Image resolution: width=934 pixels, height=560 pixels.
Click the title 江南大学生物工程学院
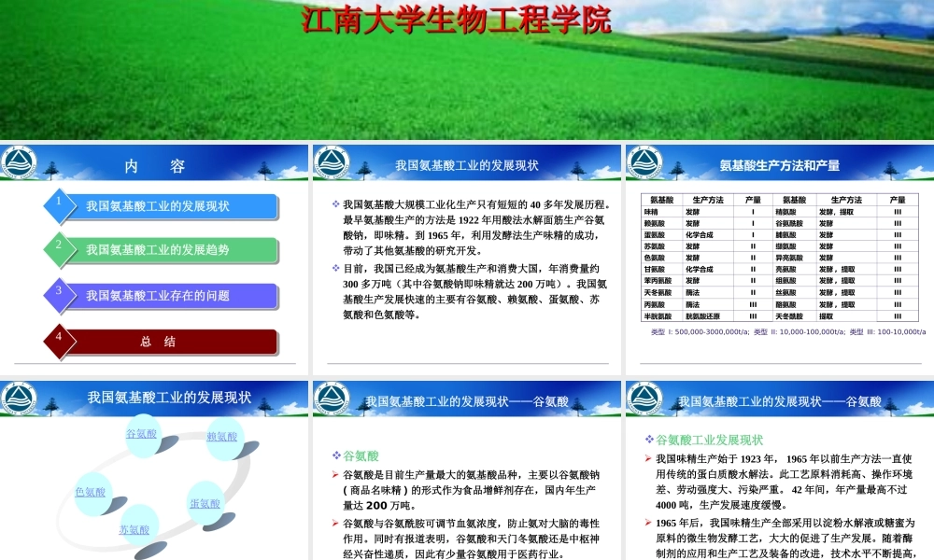point(456,19)
